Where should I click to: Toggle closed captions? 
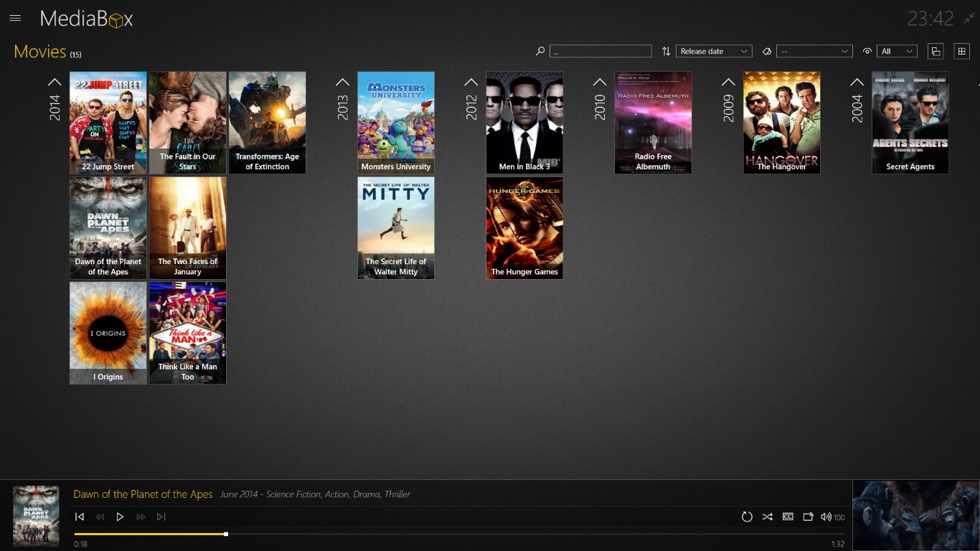788,517
